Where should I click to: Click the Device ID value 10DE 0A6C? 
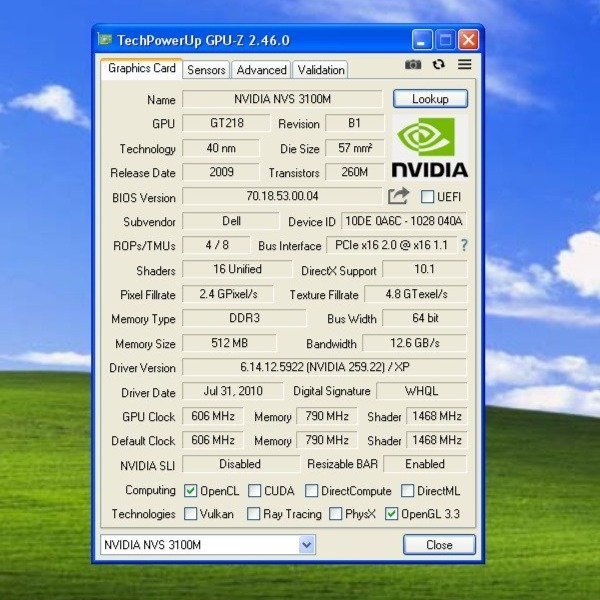coord(404,221)
